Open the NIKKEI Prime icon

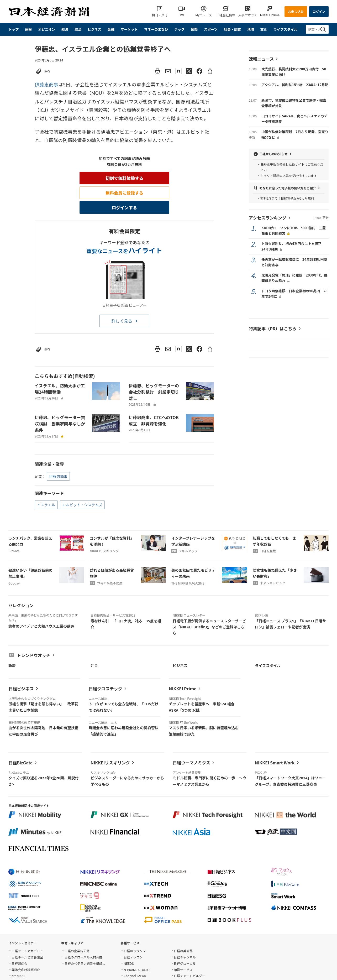click(270, 9)
